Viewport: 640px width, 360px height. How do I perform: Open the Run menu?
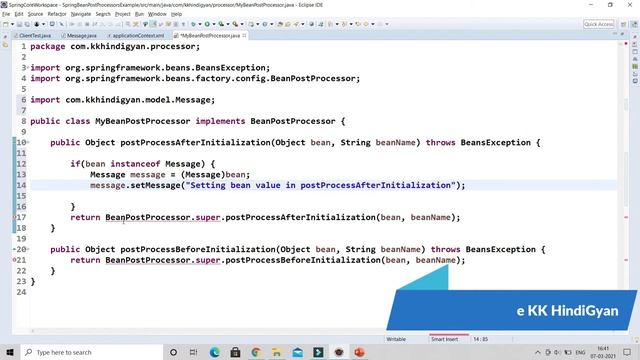pos(139,14)
